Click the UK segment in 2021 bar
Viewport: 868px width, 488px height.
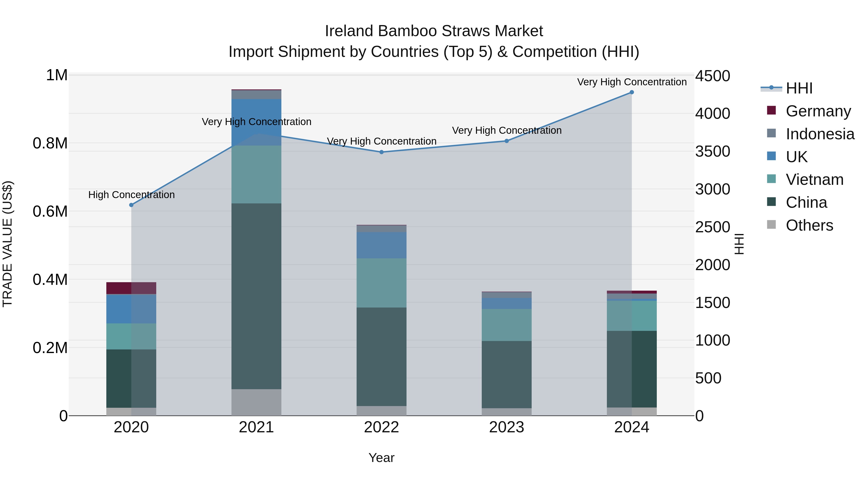257,122
